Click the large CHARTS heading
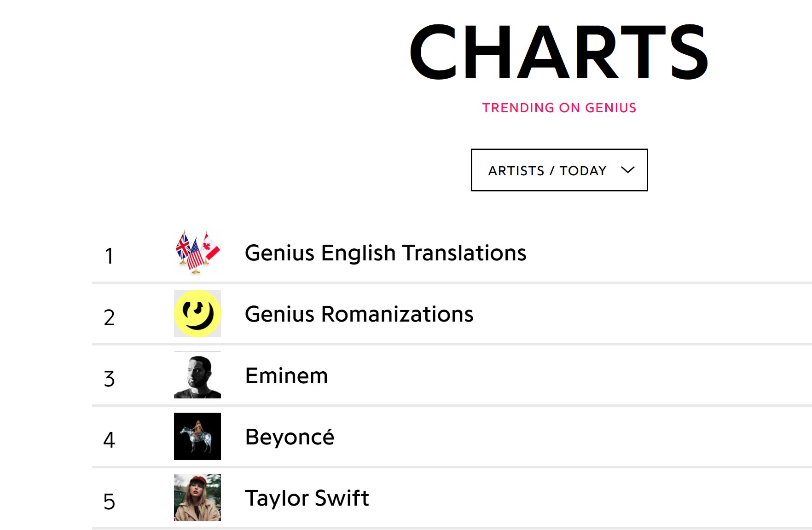The height and width of the screenshot is (530, 812). 559,52
